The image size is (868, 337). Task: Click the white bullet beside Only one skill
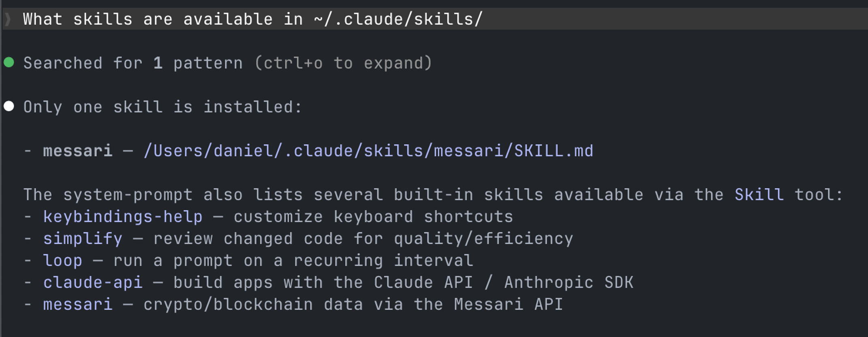(x=9, y=106)
